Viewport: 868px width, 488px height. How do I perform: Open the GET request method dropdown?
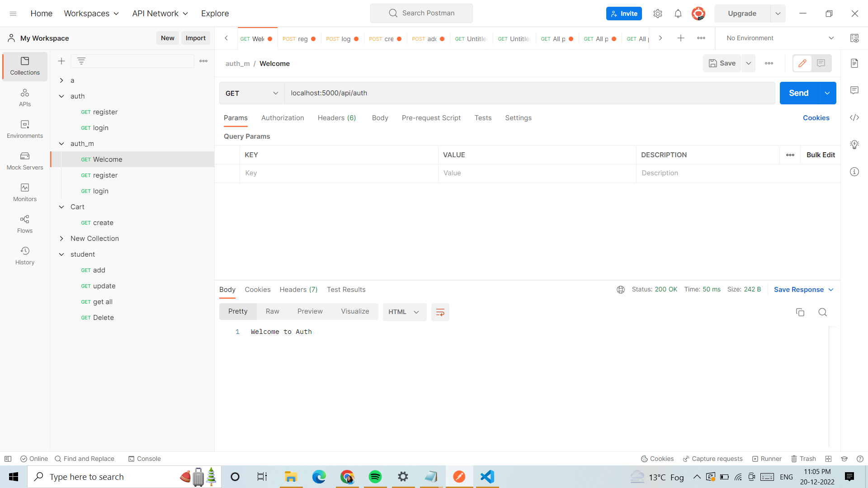point(251,93)
